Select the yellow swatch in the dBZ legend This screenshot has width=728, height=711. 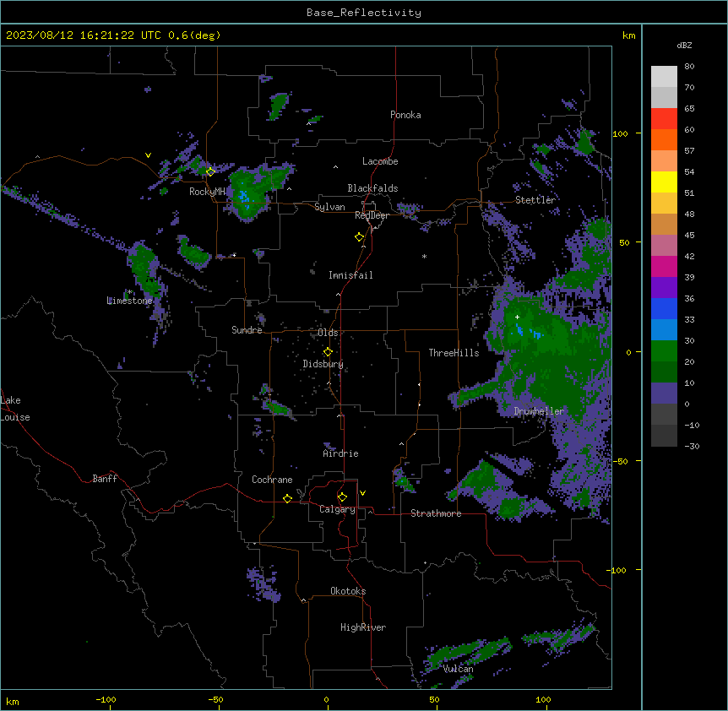664,182
